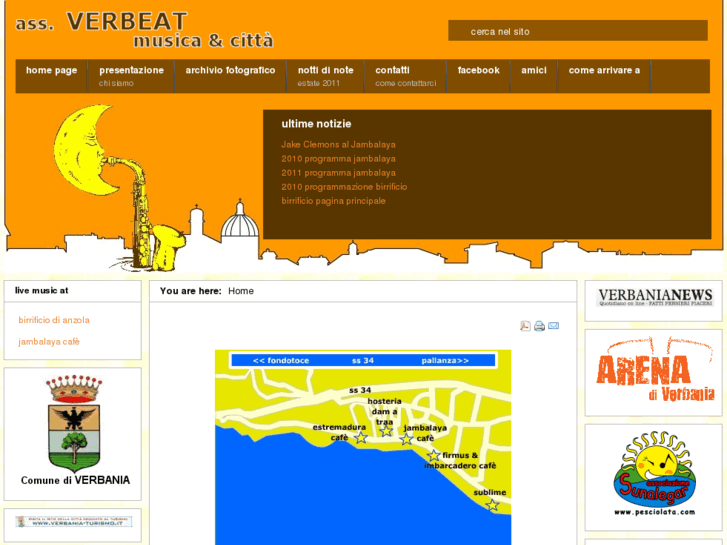Open birrificio di anzola link
This screenshot has height=545, width=727.
pos(54,320)
